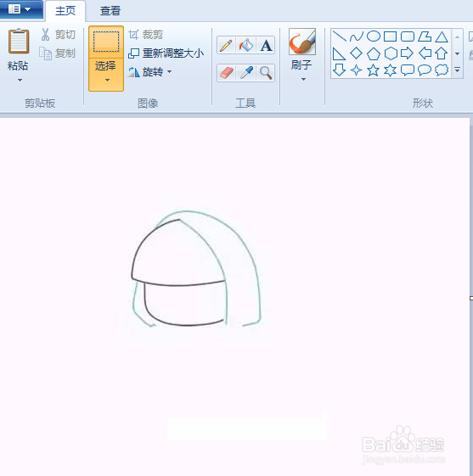Choose the Four-point star shape

pyautogui.click(x=357, y=70)
